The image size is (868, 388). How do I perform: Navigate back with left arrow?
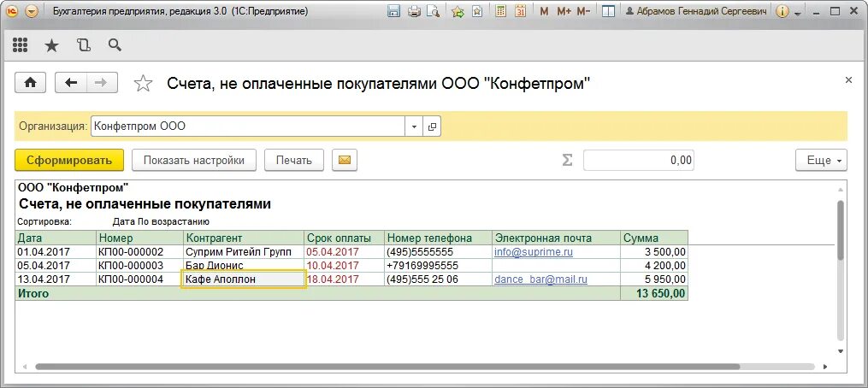71,82
